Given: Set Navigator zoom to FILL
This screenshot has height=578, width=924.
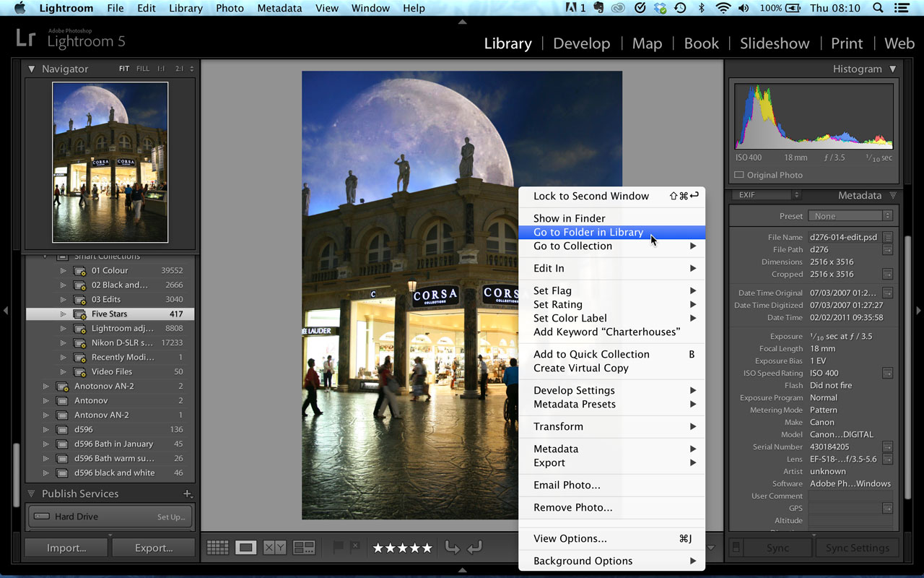Looking at the screenshot, I should click(143, 69).
